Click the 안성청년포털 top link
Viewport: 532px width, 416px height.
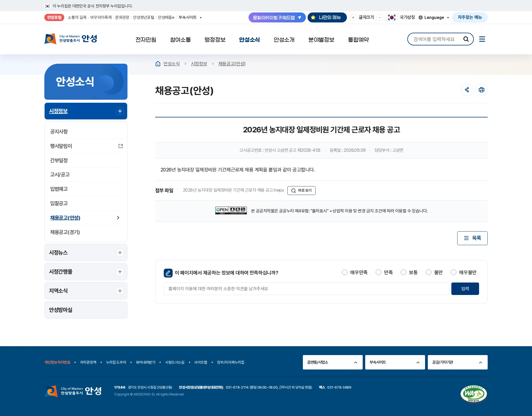click(x=144, y=17)
